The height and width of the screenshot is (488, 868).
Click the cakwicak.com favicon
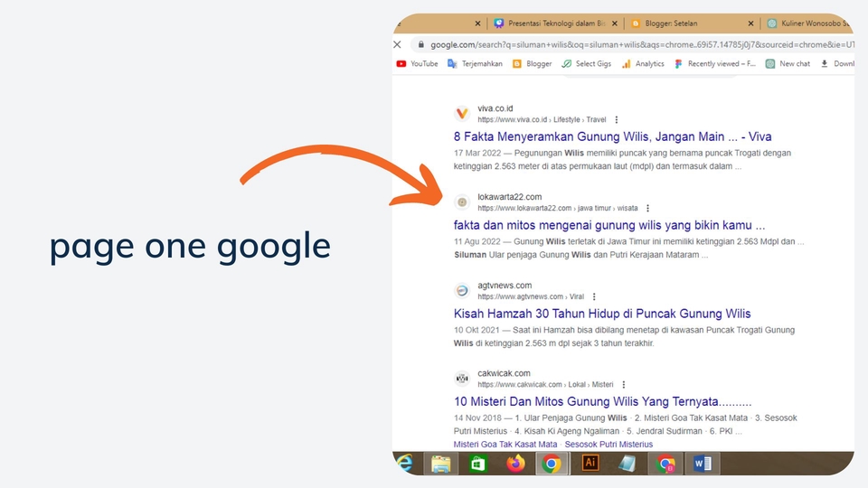tap(462, 379)
